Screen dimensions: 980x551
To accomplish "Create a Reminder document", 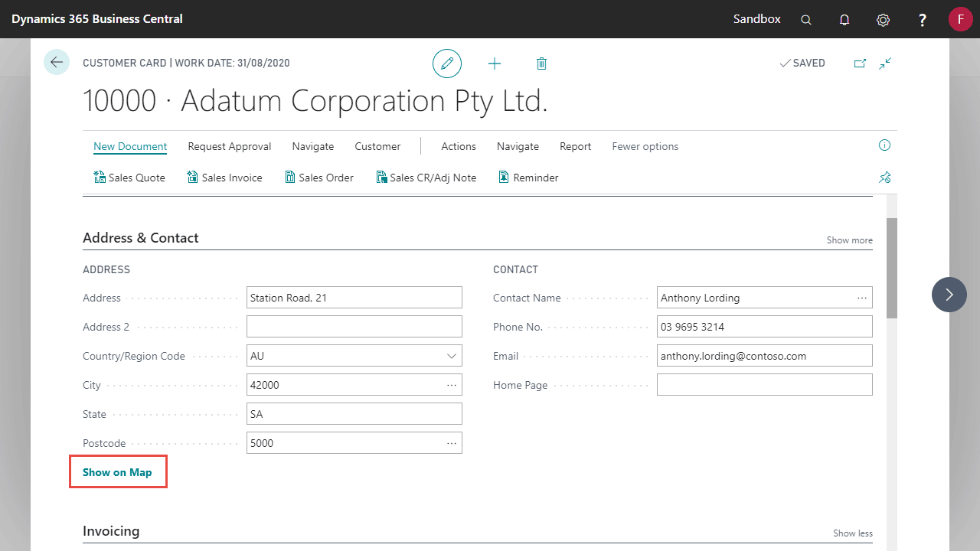I will pos(528,178).
